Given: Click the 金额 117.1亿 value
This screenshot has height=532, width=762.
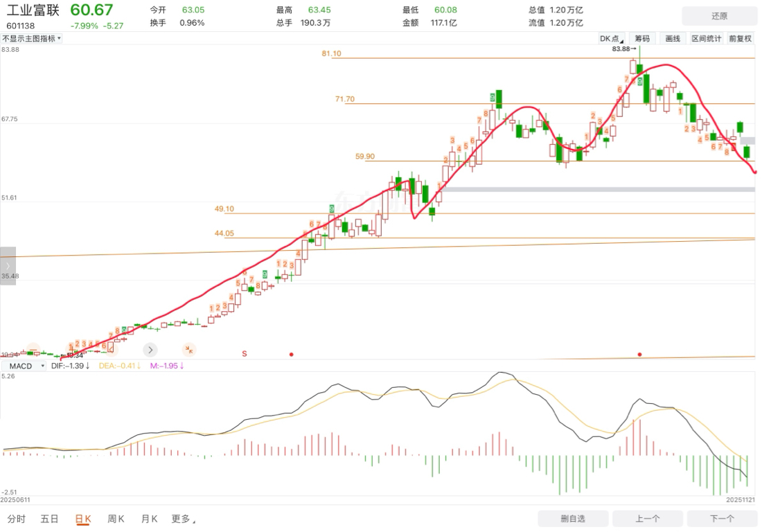Looking at the screenshot, I should [443, 23].
